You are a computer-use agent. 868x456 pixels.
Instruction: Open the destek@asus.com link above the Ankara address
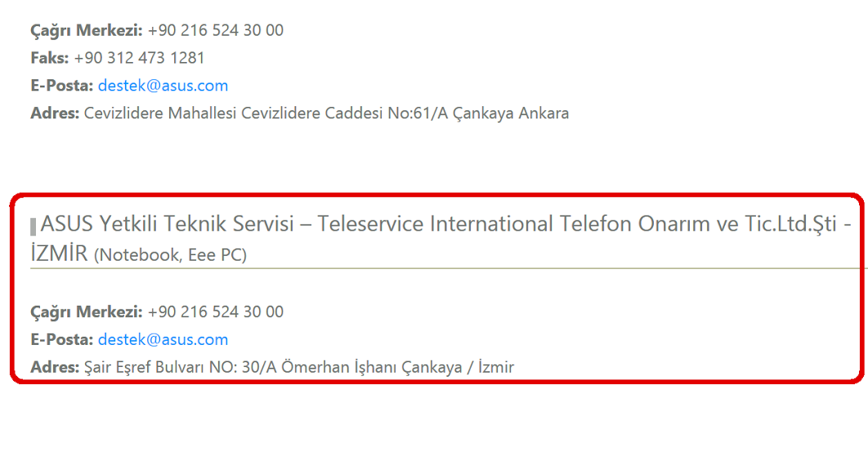point(163,86)
